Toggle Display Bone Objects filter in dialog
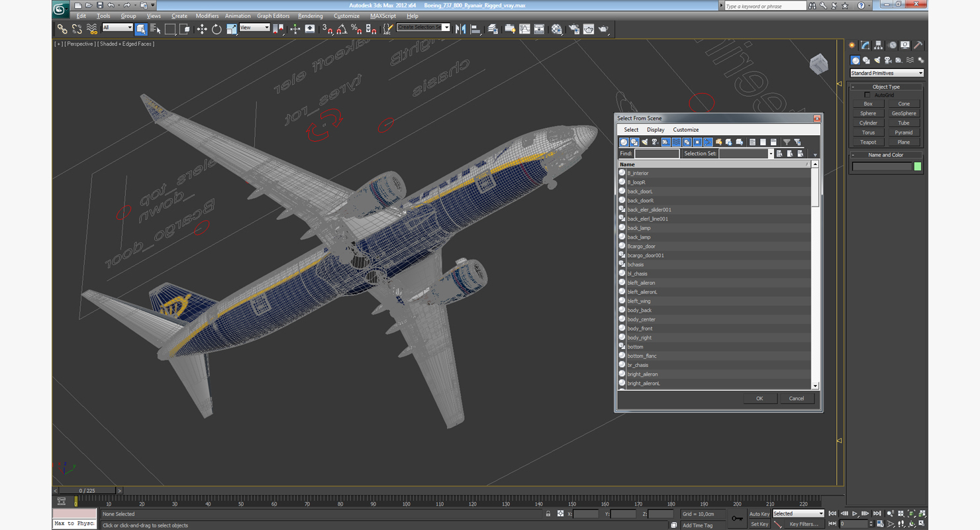The image size is (980, 530). (708, 142)
